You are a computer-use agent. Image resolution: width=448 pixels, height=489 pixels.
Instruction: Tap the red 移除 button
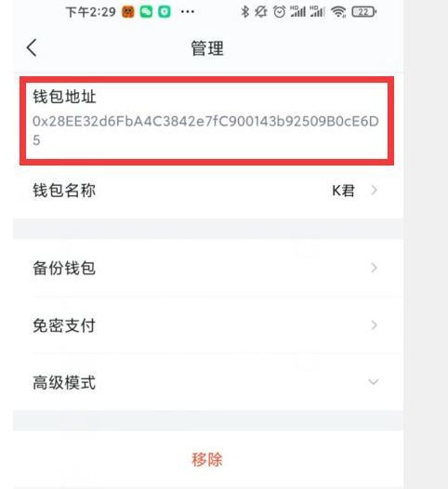207,459
